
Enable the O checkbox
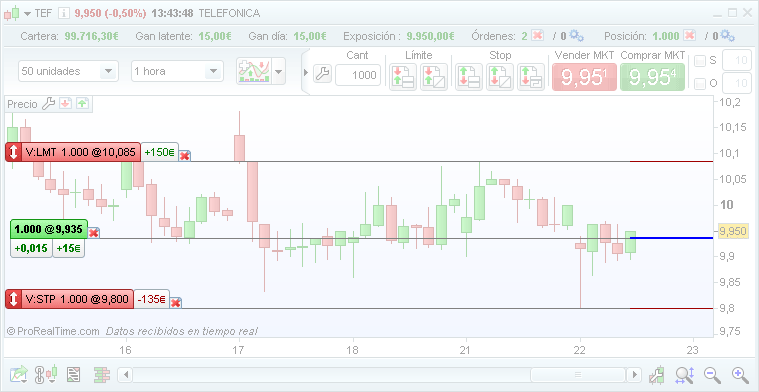(x=700, y=84)
